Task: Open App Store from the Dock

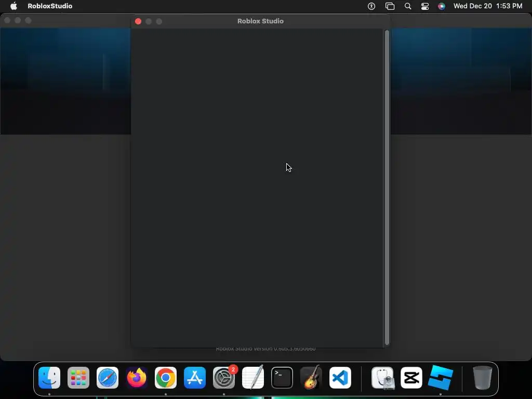Action: point(195,377)
